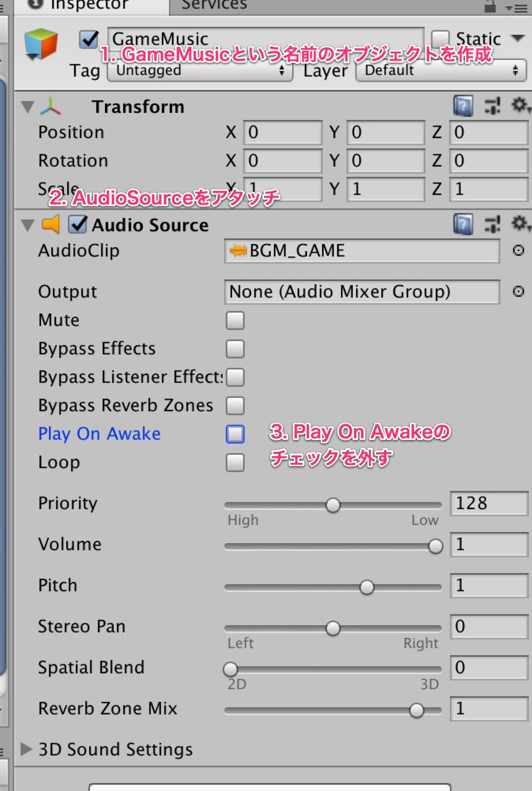Toggle the Play On Awake checkbox
The image size is (532, 791).
coord(235,434)
